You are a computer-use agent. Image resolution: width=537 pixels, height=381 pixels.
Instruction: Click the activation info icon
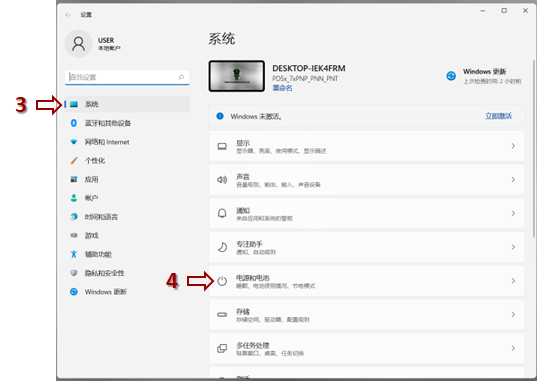pos(220,116)
